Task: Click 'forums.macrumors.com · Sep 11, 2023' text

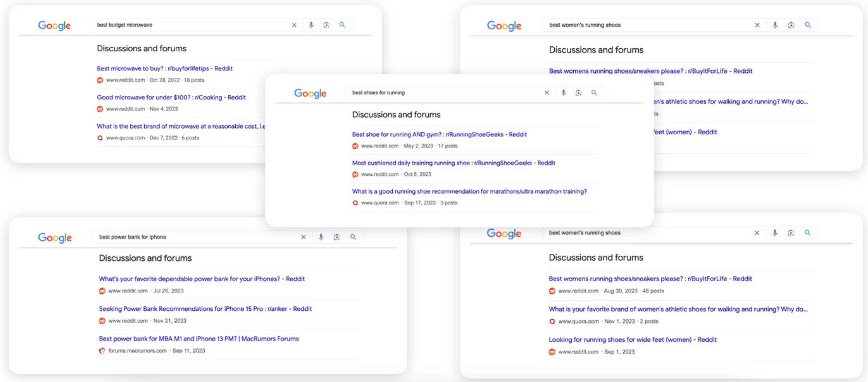Action: [156, 351]
